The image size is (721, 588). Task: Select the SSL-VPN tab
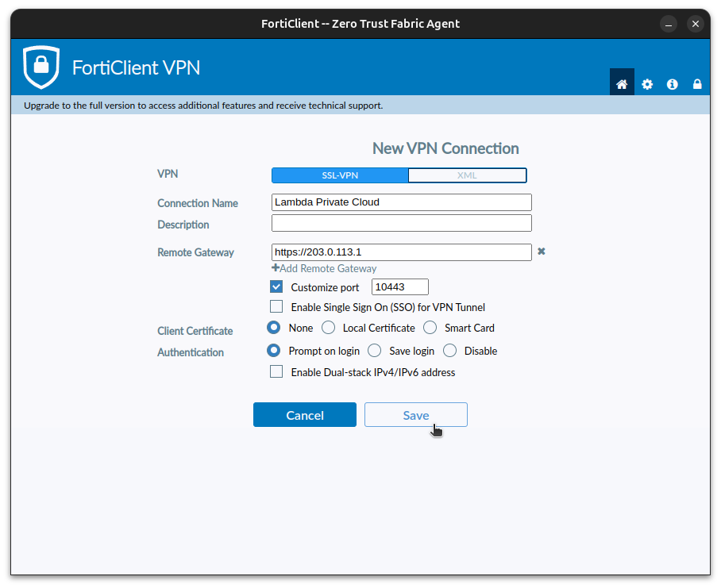[340, 175]
